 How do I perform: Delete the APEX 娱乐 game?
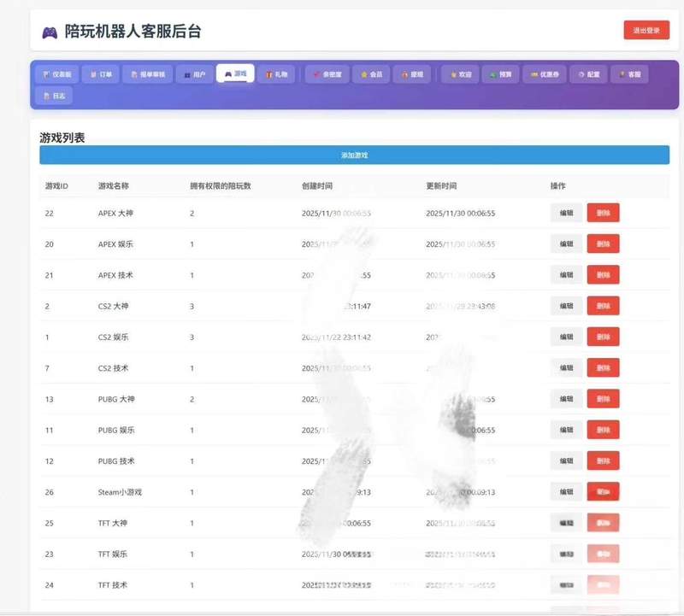tap(603, 243)
